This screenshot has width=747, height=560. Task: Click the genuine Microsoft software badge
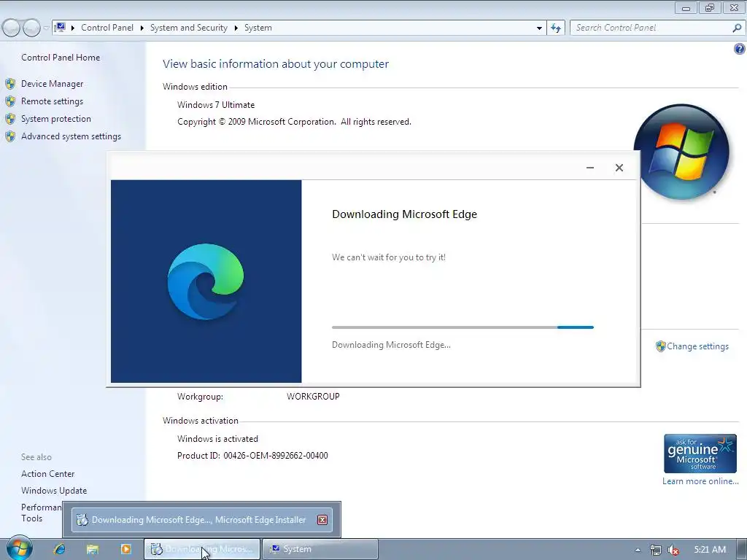tap(700, 454)
